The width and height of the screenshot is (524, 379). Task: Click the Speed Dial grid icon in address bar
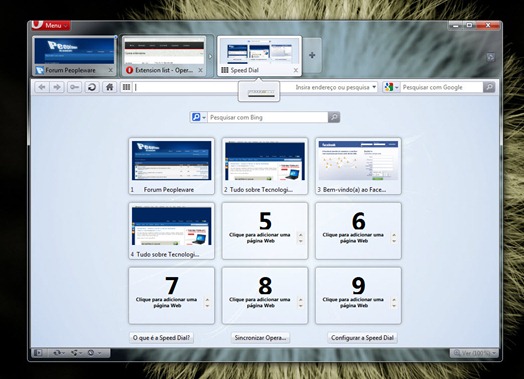[126, 88]
